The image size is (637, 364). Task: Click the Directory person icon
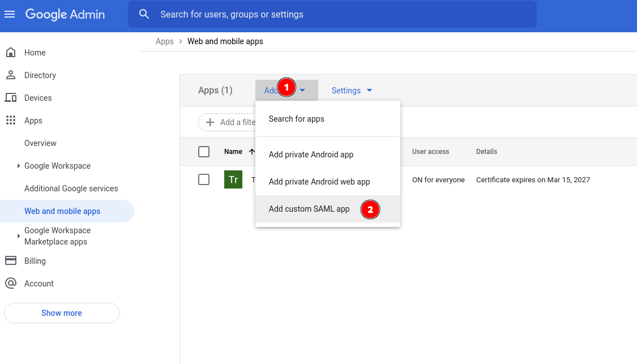click(x=10, y=75)
